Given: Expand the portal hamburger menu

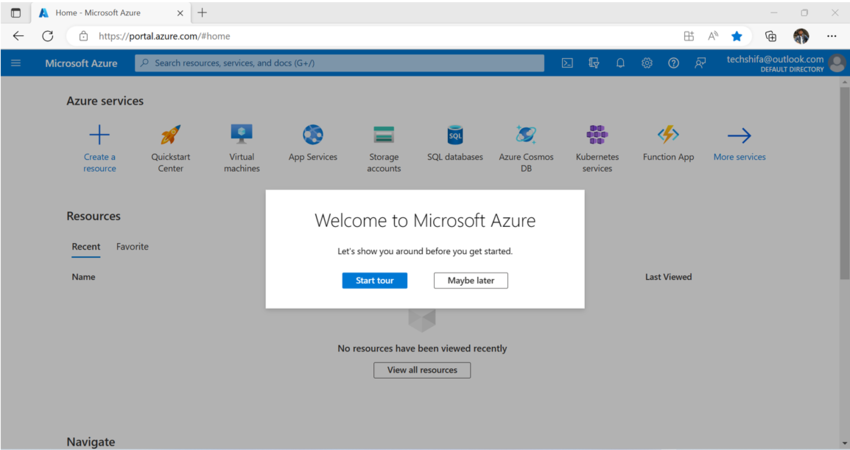Looking at the screenshot, I should tap(16, 63).
